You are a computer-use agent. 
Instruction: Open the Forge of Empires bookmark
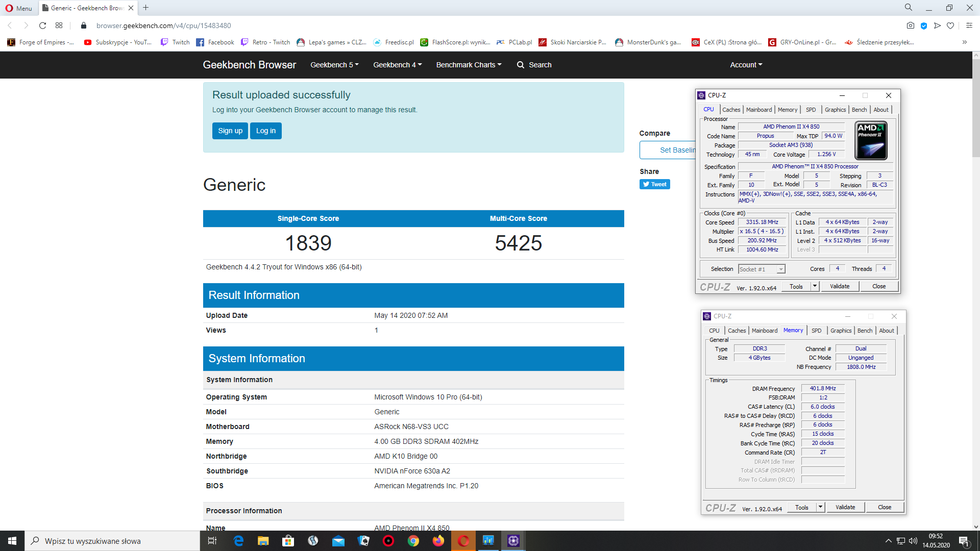click(40, 42)
